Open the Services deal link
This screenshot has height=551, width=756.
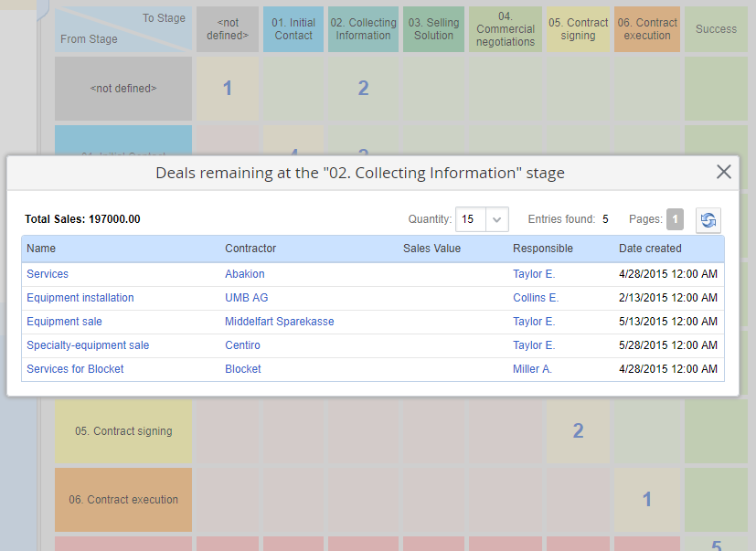coord(48,274)
